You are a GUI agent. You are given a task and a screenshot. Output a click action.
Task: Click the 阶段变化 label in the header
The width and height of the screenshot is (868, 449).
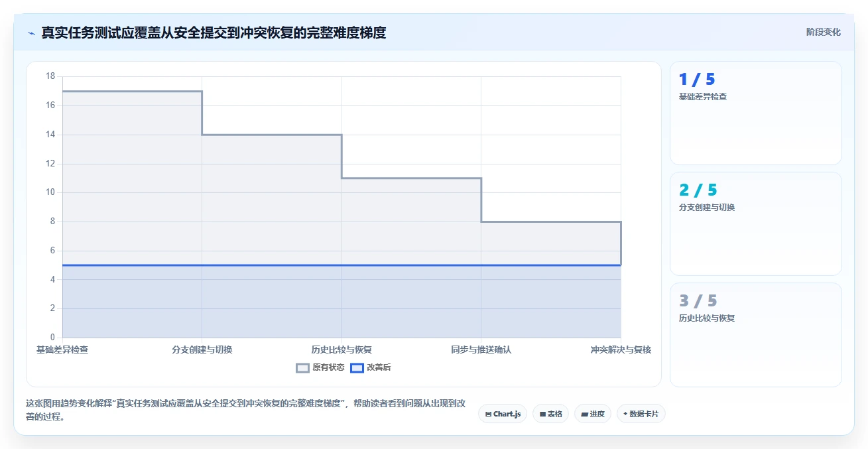pyautogui.click(x=823, y=32)
